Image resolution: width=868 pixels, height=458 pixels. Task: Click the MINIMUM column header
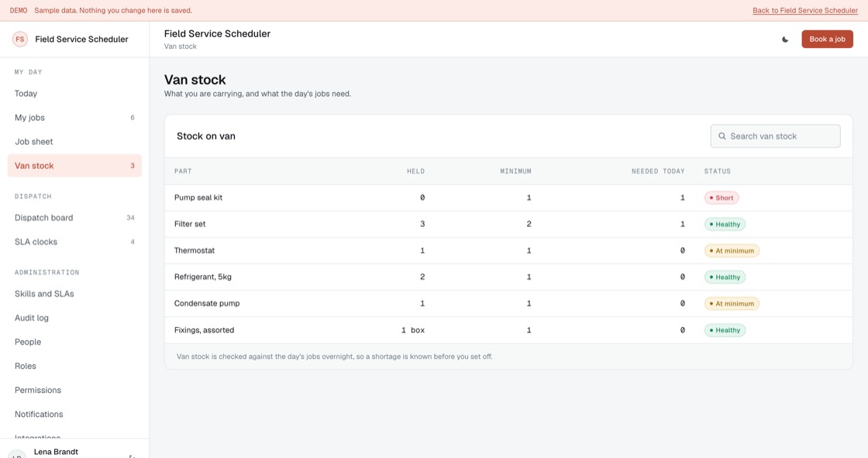coord(515,171)
